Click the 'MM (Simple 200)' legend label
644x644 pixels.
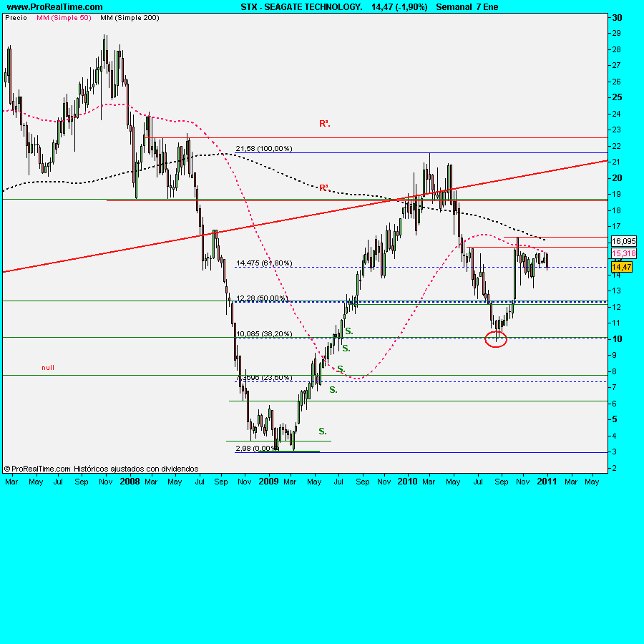tap(130, 18)
